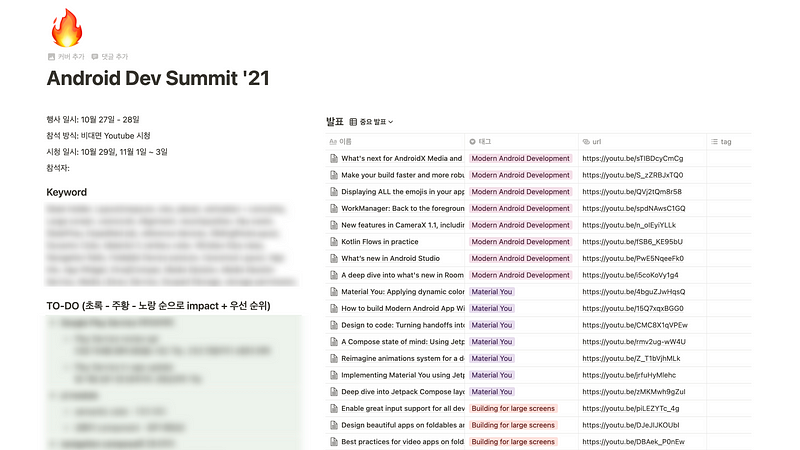This screenshot has height=450, width=800.
Task: Click page icon for How to build Modern Android App
Action: 334,309
